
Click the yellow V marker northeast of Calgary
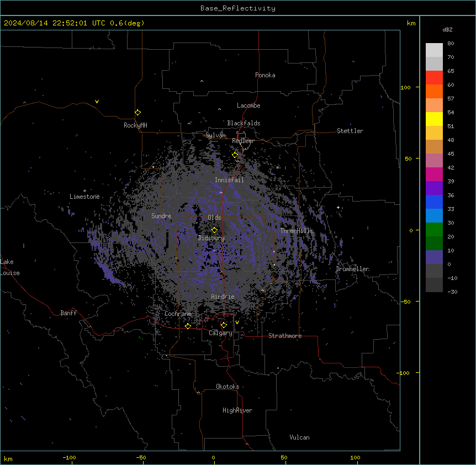click(237, 323)
